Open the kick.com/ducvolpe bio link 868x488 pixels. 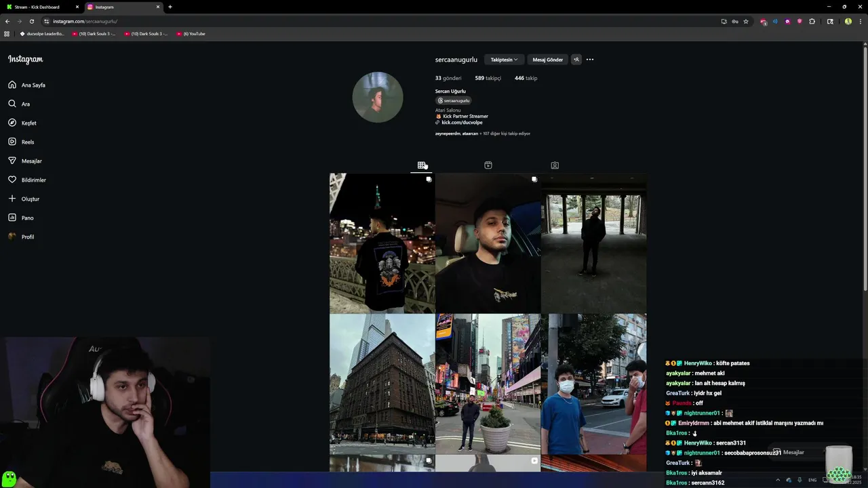[x=462, y=123]
